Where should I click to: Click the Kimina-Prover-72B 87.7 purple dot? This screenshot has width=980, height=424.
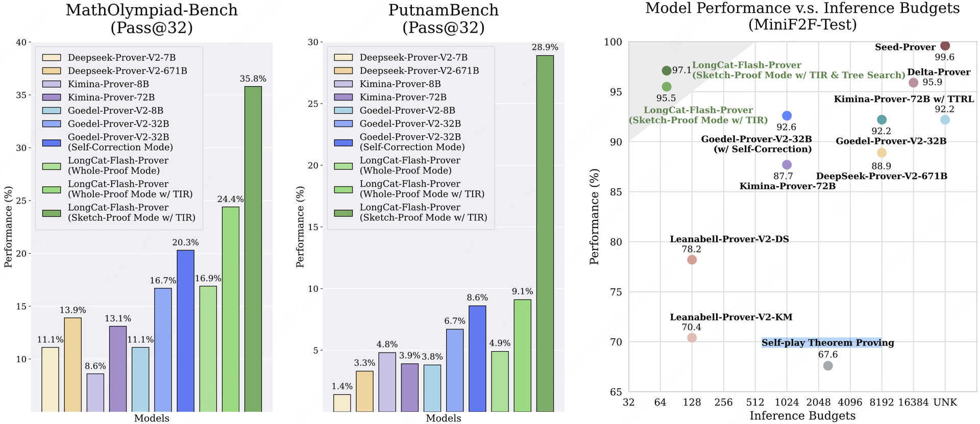pyautogui.click(x=787, y=165)
